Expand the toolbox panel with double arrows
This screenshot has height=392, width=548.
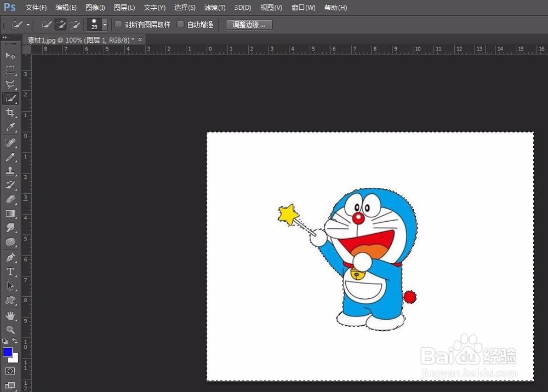pos(4,37)
